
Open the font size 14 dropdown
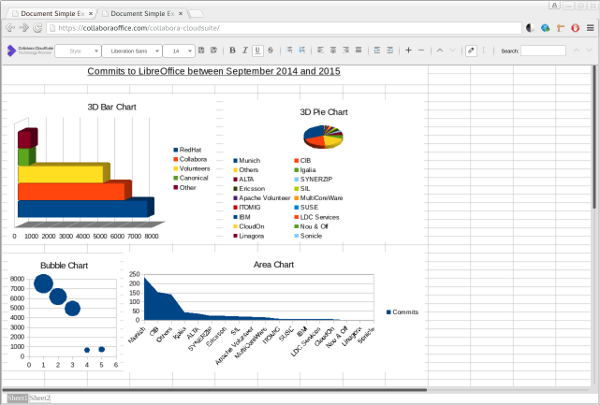pos(179,51)
